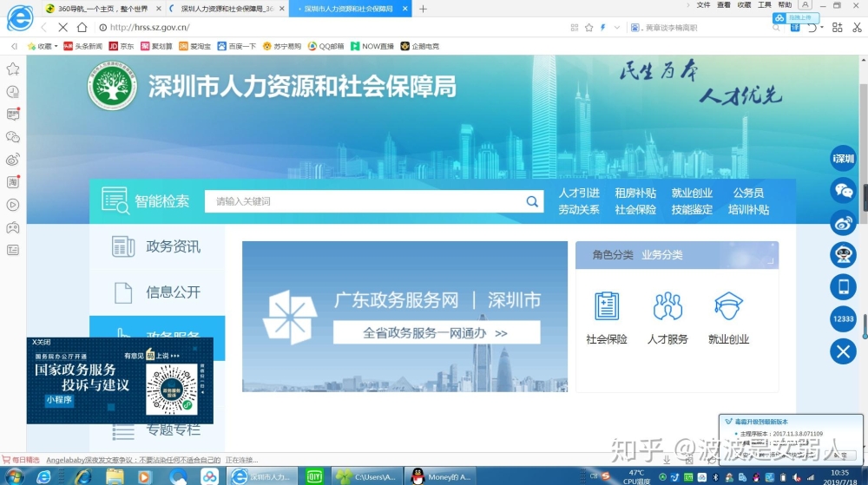This screenshot has height=485, width=868.
Task: Open floating 12333 hotline button
Action: [843, 319]
